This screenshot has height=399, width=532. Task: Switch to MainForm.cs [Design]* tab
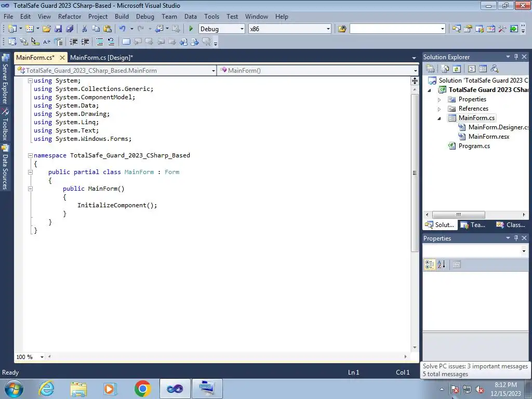point(101,57)
